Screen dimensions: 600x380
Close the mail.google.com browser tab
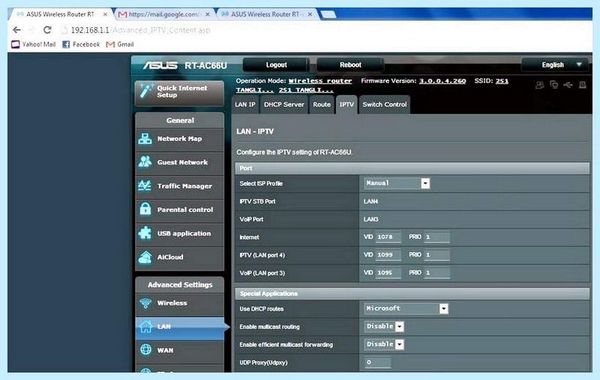pyautogui.click(x=208, y=15)
